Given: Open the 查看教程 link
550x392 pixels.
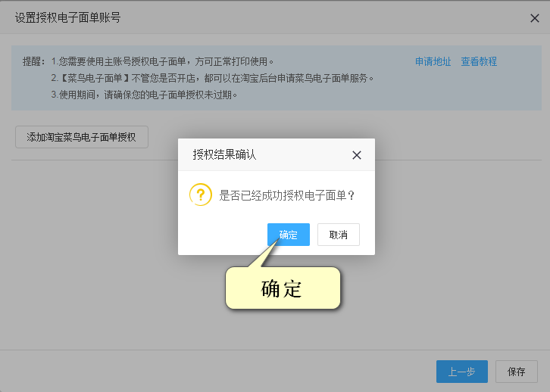Looking at the screenshot, I should coord(479,61).
